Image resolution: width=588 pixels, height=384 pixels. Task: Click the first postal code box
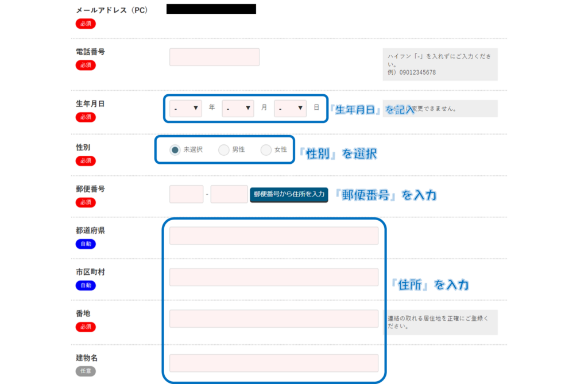[x=186, y=194]
